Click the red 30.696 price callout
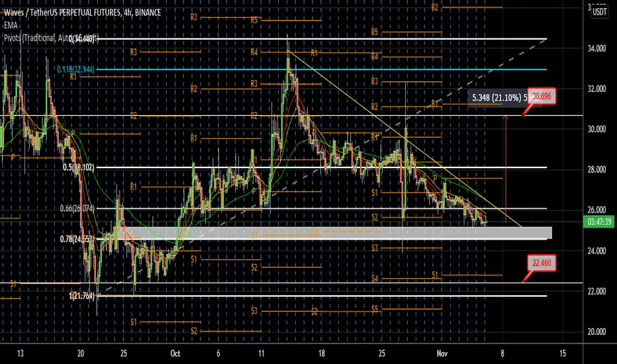617x364 pixels. (x=542, y=96)
